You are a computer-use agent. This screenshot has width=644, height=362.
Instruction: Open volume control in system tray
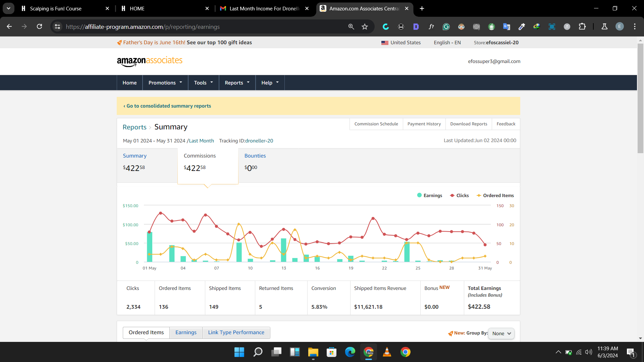(x=588, y=352)
